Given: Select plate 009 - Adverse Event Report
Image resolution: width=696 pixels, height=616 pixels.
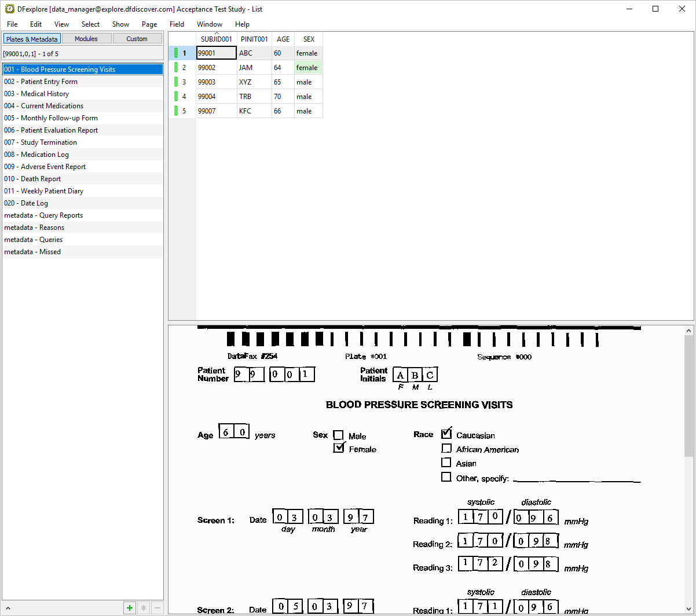Looking at the screenshot, I should pyautogui.click(x=45, y=167).
